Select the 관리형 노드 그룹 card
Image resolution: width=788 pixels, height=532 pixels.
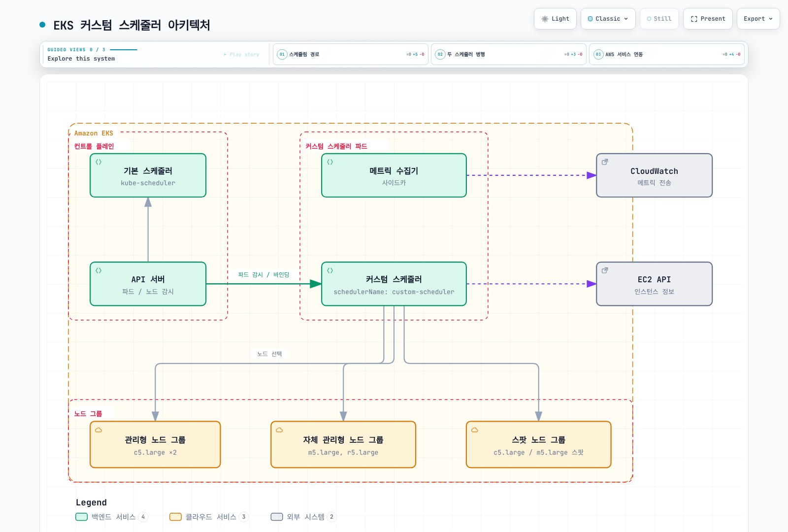pyautogui.click(x=155, y=444)
